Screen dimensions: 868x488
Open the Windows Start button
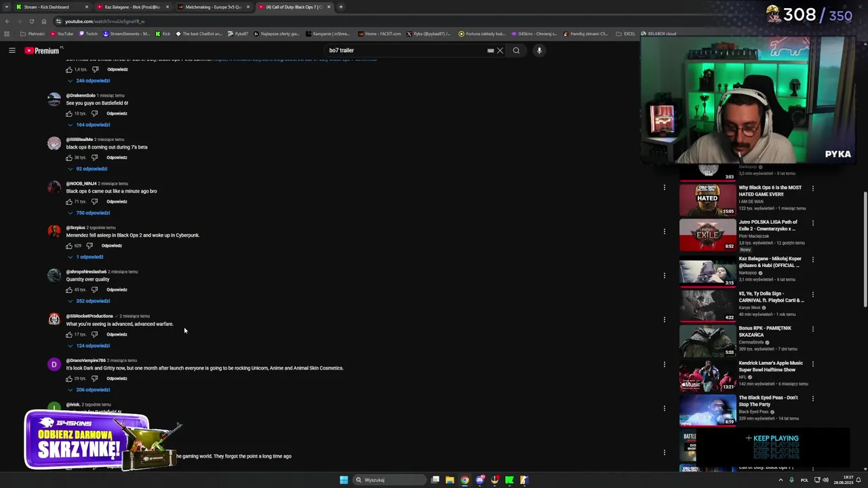click(344, 480)
